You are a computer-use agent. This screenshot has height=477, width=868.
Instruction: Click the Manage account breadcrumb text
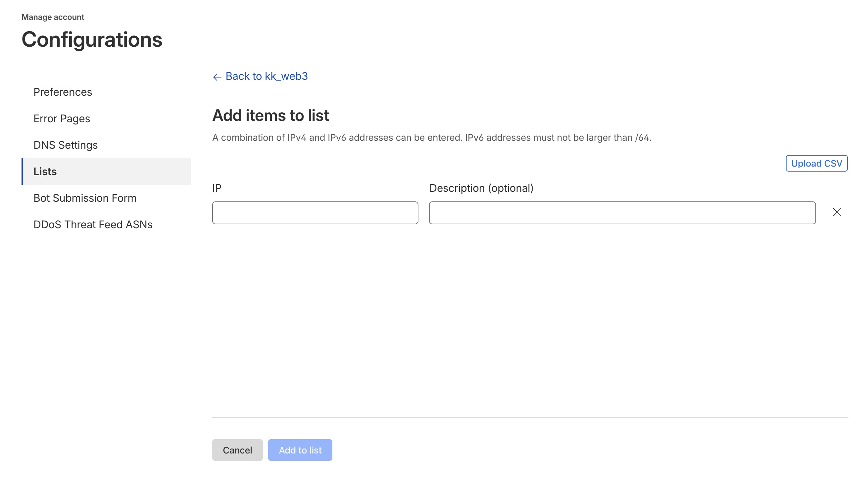pos(53,17)
